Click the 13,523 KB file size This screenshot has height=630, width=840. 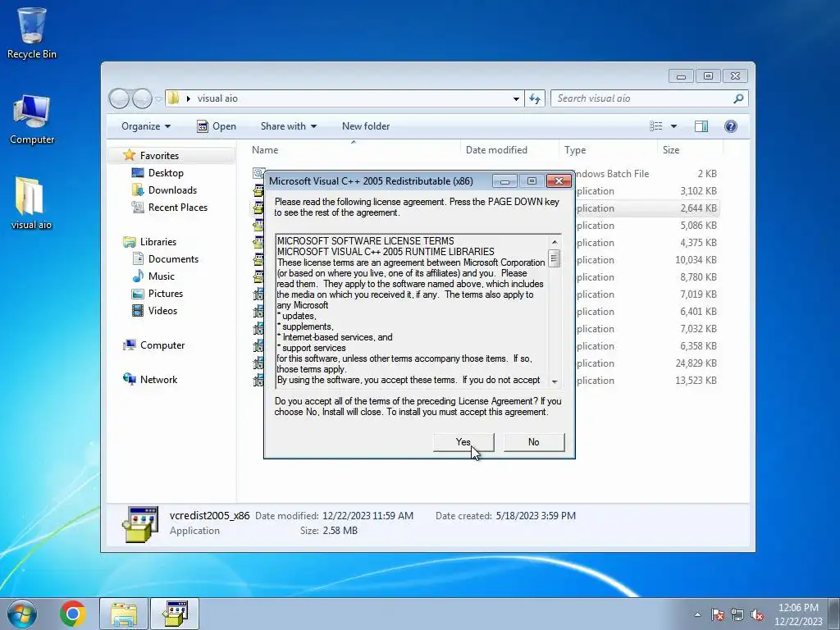(x=696, y=381)
